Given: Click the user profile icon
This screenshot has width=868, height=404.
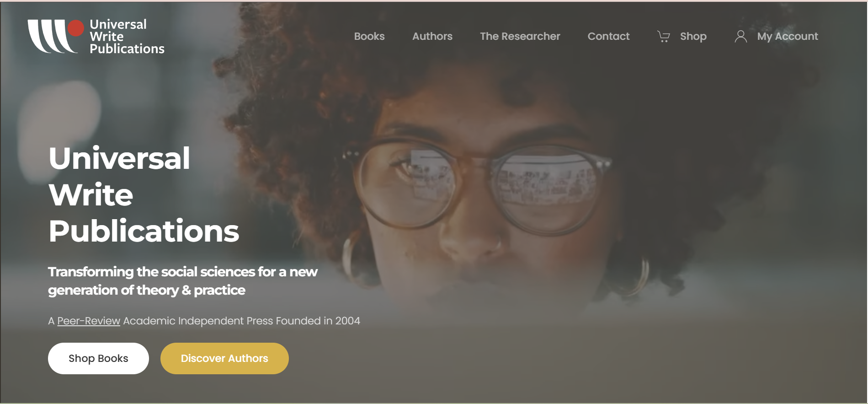Looking at the screenshot, I should tap(740, 37).
